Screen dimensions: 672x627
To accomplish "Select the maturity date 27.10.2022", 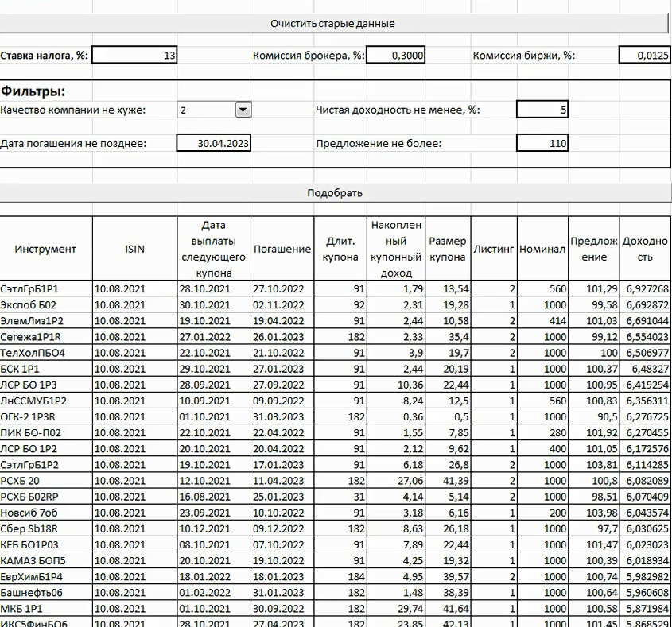I will tap(282, 288).
